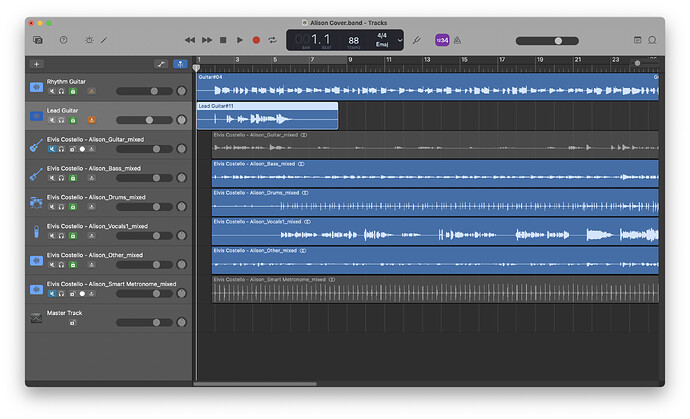Start recording with the red Record button
Screen dimensions: 690x419
(256, 40)
